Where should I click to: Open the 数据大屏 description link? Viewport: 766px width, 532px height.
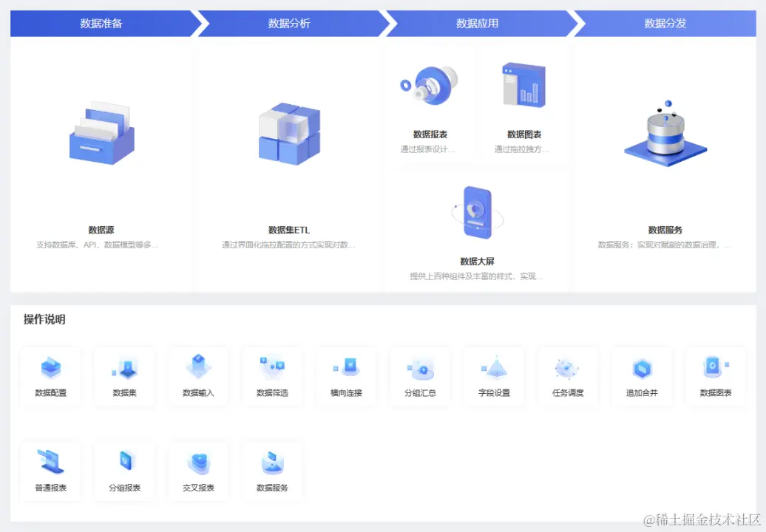478,276
